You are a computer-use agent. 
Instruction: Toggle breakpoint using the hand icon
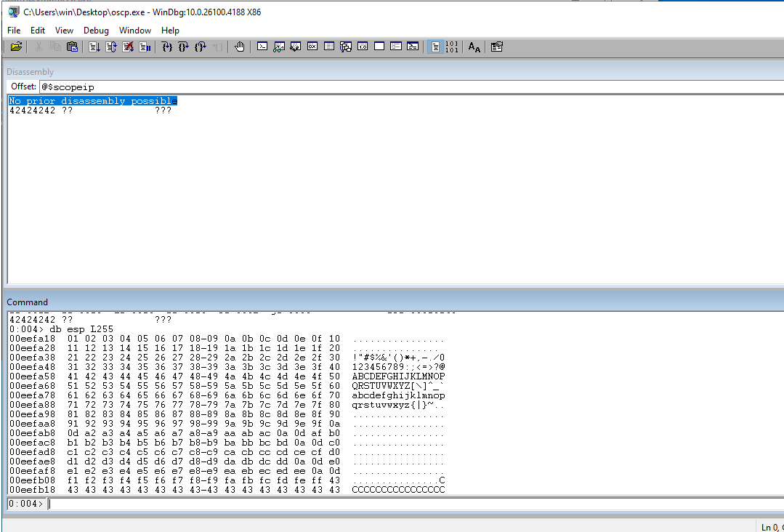tap(240, 47)
